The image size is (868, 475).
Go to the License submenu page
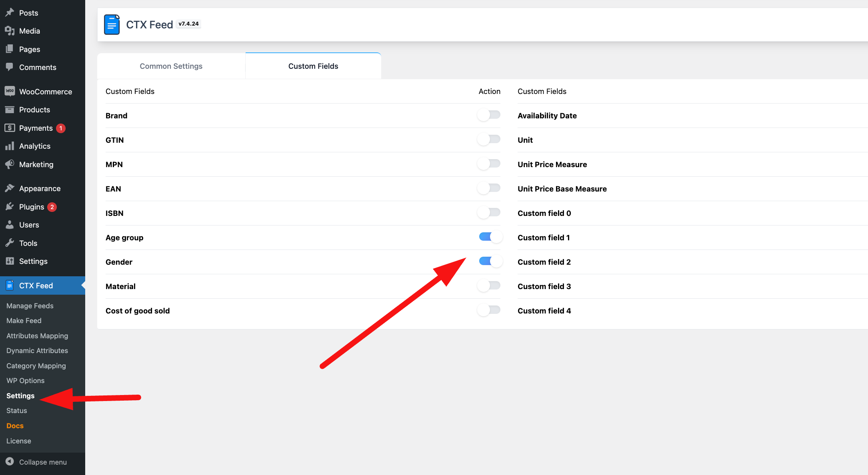19,441
